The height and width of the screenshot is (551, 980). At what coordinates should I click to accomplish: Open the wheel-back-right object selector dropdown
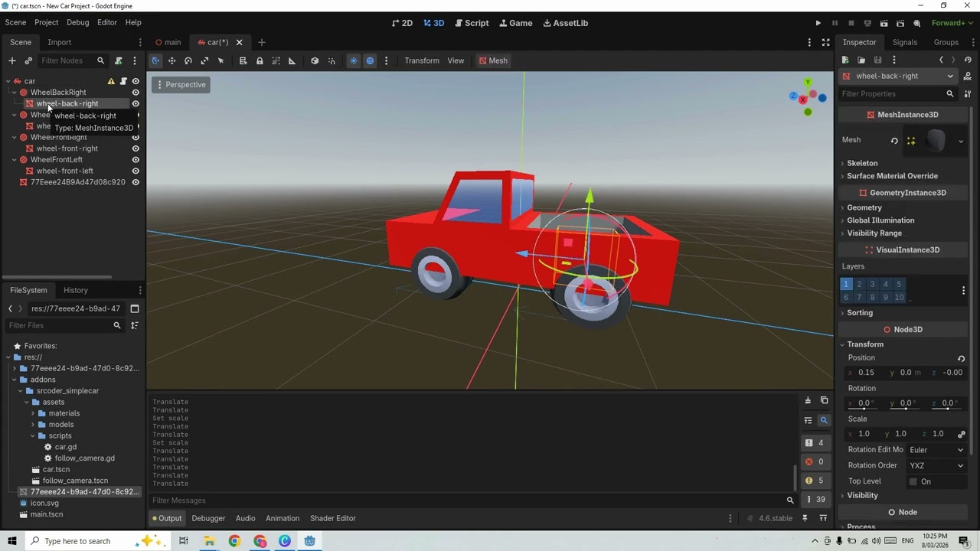coord(899,76)
